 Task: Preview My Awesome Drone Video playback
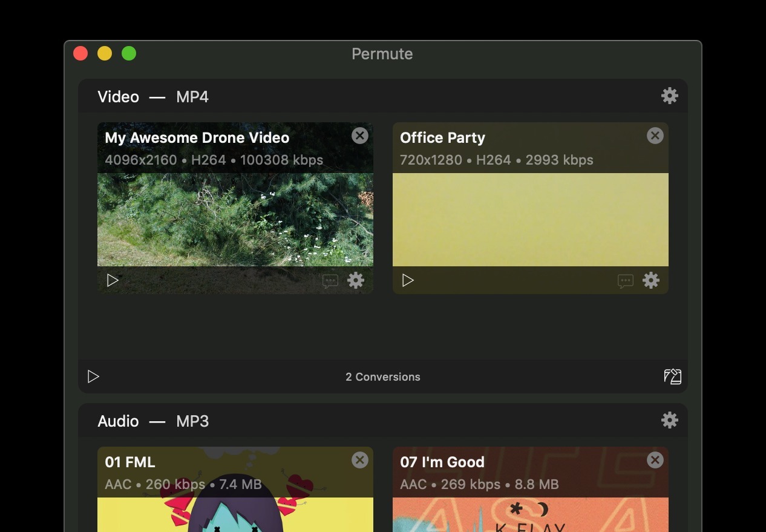point(112,280)
